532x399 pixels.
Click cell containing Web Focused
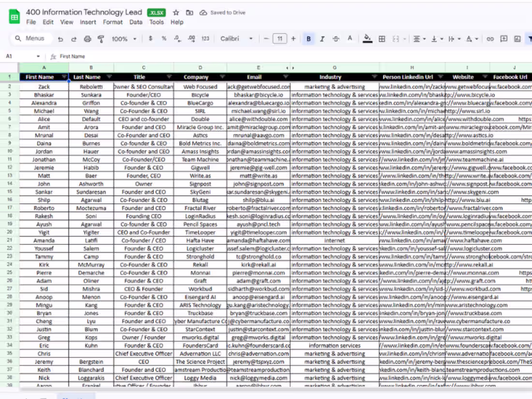pos(200,87)
